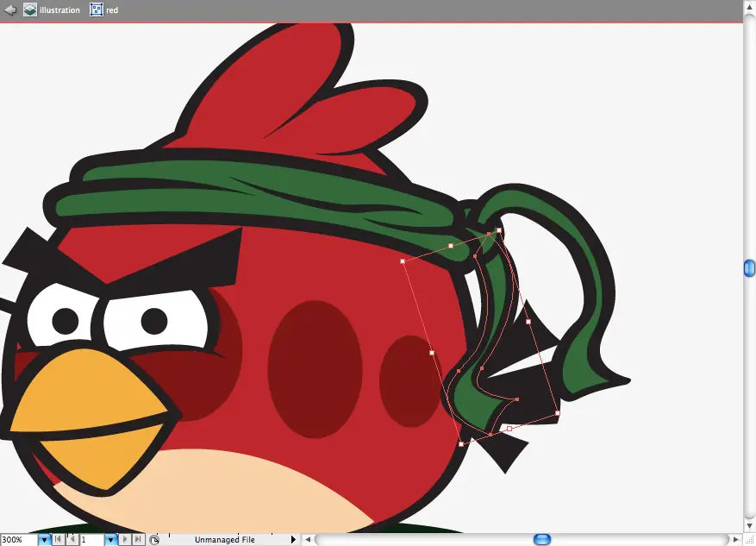This screenshot has width=756, height=546.
Task: Open the zoom level dropdown arrow
Action: click(44, 540)
